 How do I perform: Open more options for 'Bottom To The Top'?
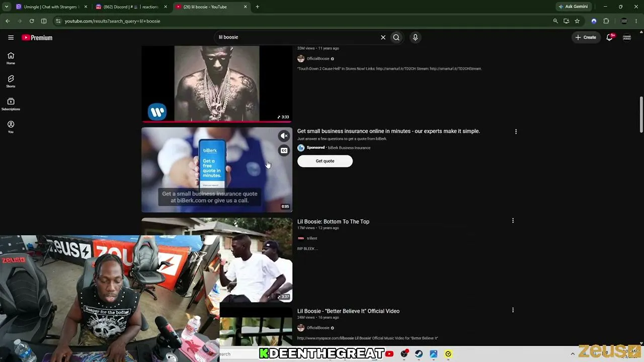[x=513, y=220]
